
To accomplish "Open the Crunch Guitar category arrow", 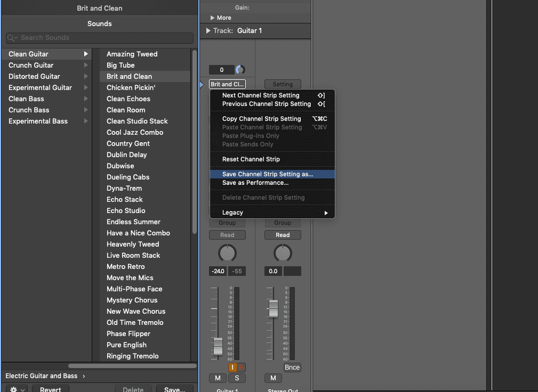I will 86,65.
